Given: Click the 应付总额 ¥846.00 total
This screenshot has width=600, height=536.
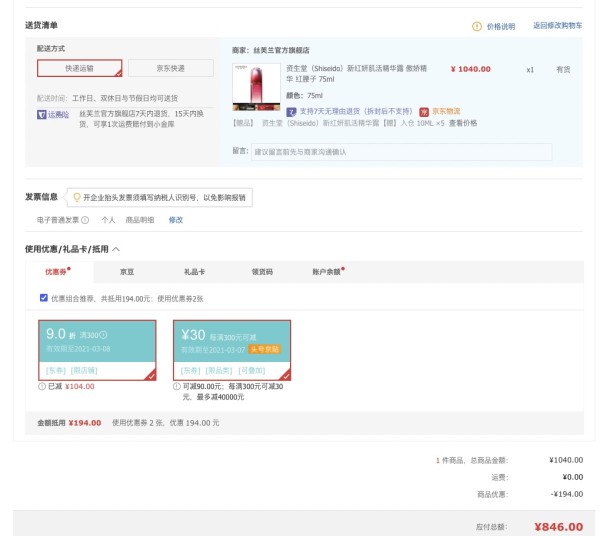Looking at the screenshot, I should [x=559, y=527].
